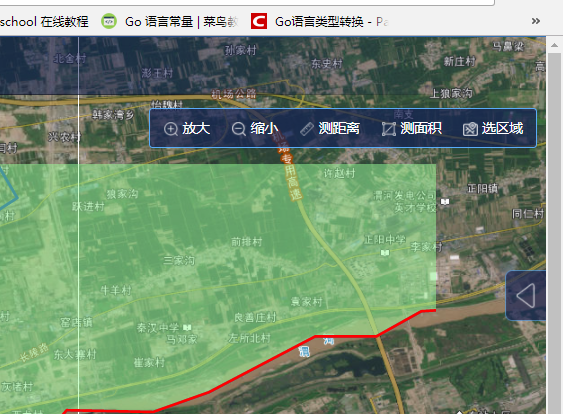Click the select region map icon
This screenshot has width=563, height=414.
tap(470, 129)
